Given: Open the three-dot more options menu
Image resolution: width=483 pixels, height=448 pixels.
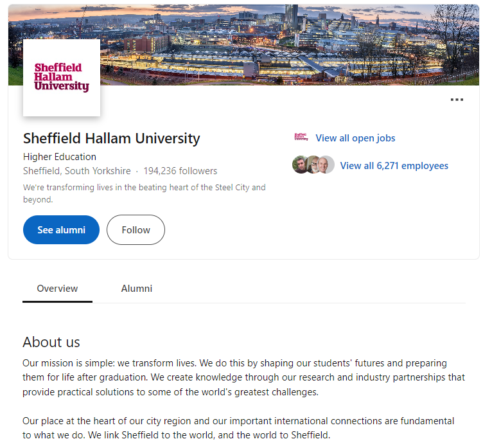Looking at the screenshot, I should point(457,100).
